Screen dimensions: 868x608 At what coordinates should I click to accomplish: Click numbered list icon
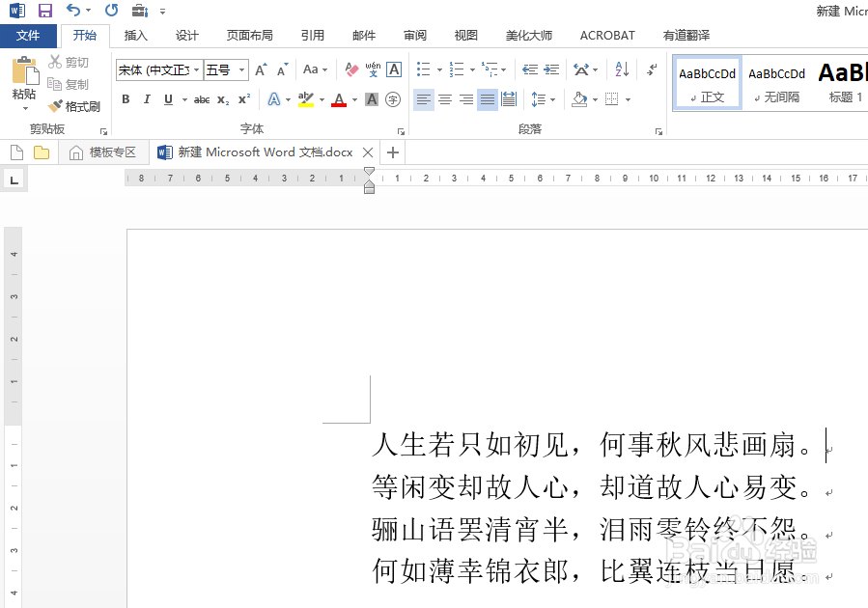pyautogui.click(x=456, y=69)
